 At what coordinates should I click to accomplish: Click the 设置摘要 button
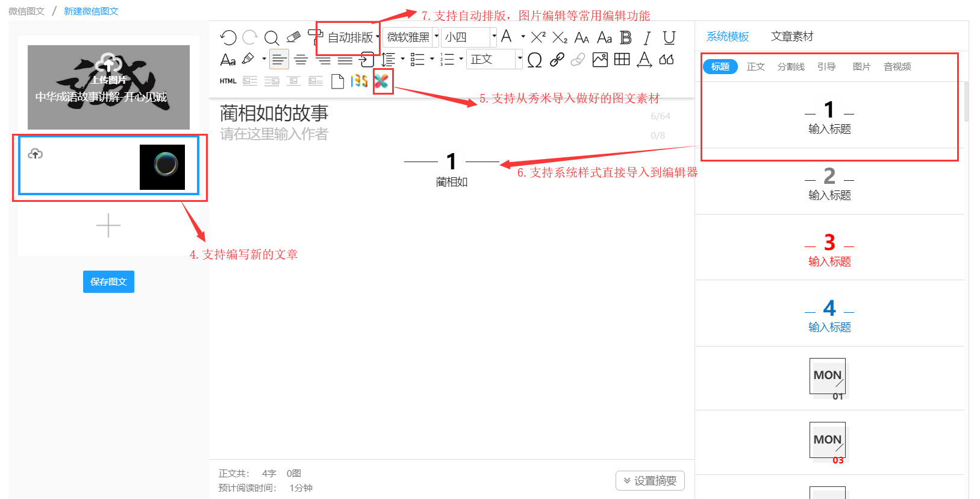click(x=650, y=480)
